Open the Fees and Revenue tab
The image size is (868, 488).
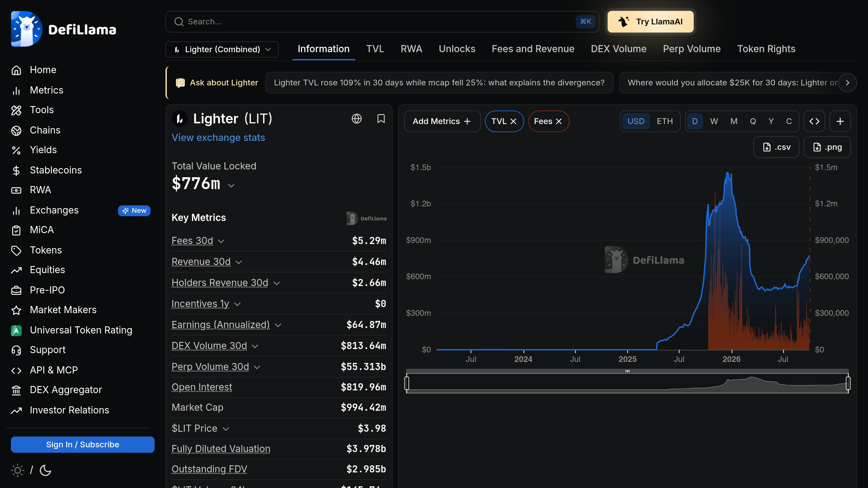(x=533, y=49)
